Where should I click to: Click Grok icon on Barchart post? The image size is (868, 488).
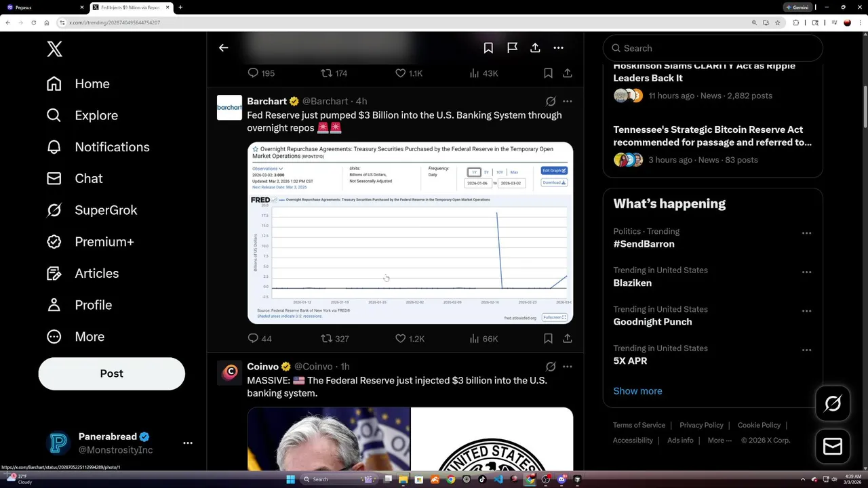click(x=551, y=102)
